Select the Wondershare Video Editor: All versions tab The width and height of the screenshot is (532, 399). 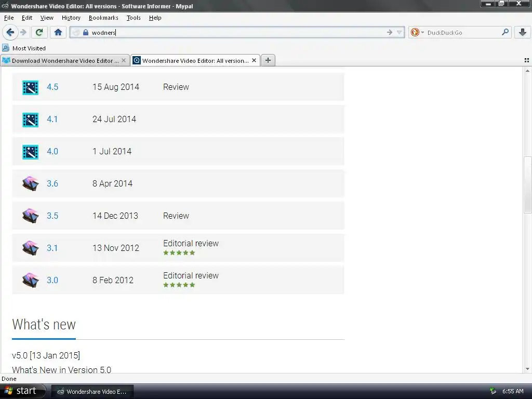pyautogui.click(x=195, y=60)
